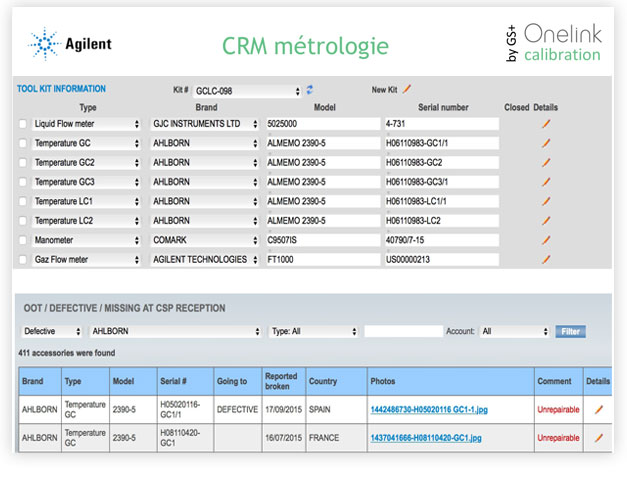Click the serial number field 4-731
This screenshot has width=627, height=498.
tap(441, 124)
